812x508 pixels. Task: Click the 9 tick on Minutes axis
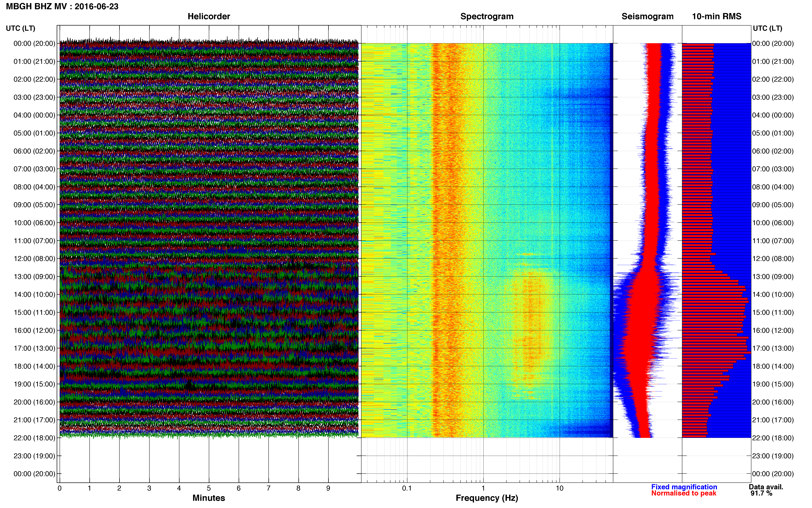pyautogui.click(x=328, y=488)
